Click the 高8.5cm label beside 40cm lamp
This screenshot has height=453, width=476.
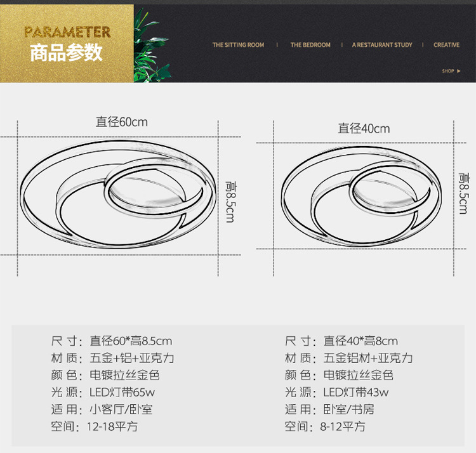pyautogui.click(x=463, y=193)
